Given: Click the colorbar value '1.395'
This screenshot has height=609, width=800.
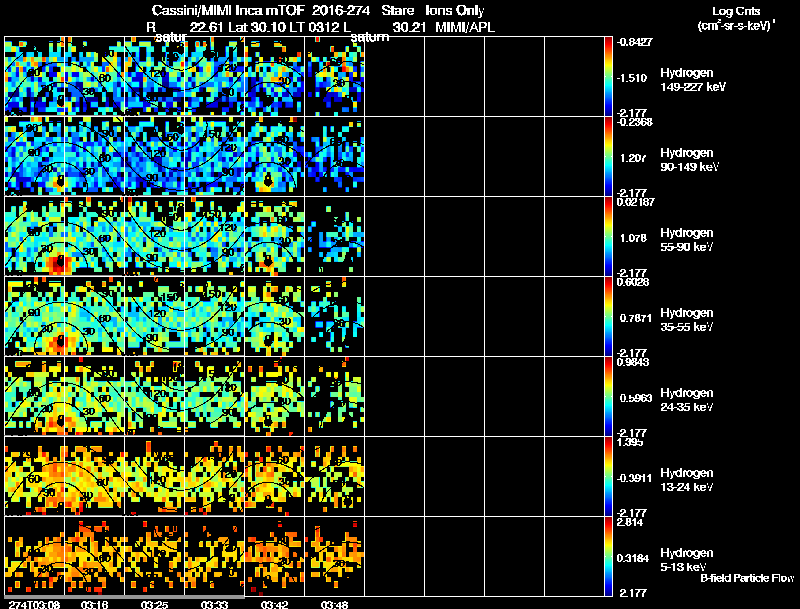Looking at the screenshot, I should [x=630, y=442].
